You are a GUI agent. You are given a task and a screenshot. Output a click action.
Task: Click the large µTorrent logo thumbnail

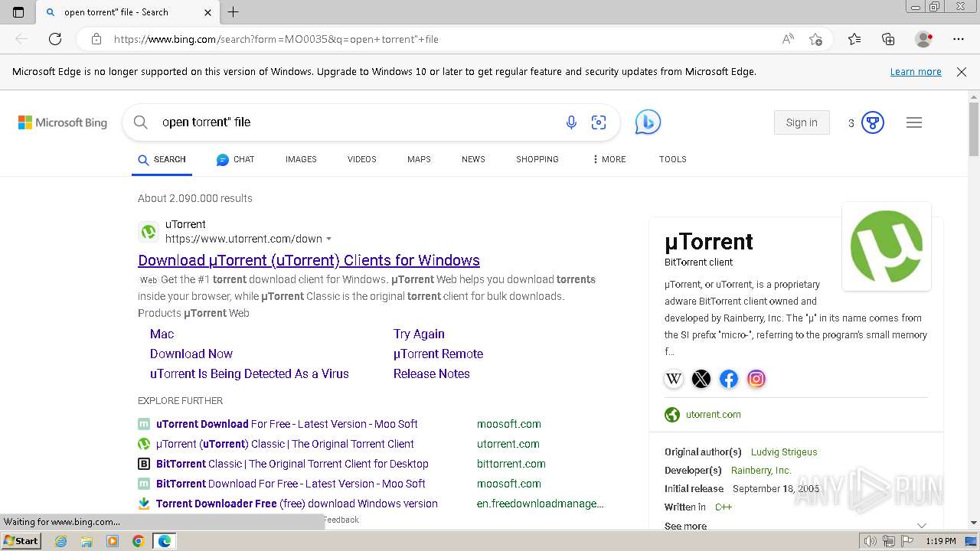[887, 246]
